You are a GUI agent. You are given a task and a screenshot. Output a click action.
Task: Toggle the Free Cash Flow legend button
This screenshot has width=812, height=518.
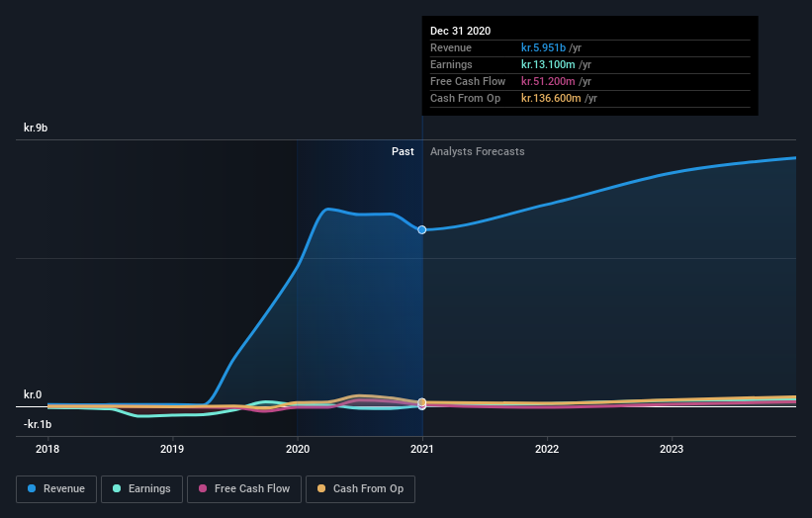[x=244, y=489]
